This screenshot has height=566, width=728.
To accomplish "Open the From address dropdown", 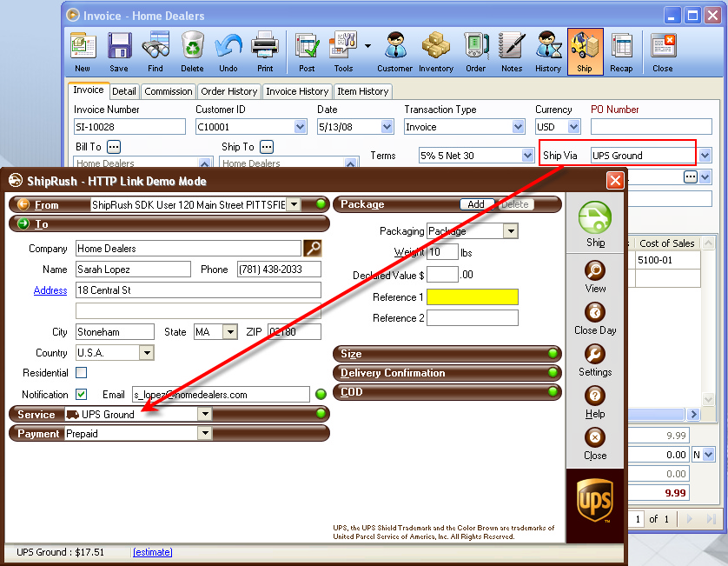I will (x=294, y=204).
